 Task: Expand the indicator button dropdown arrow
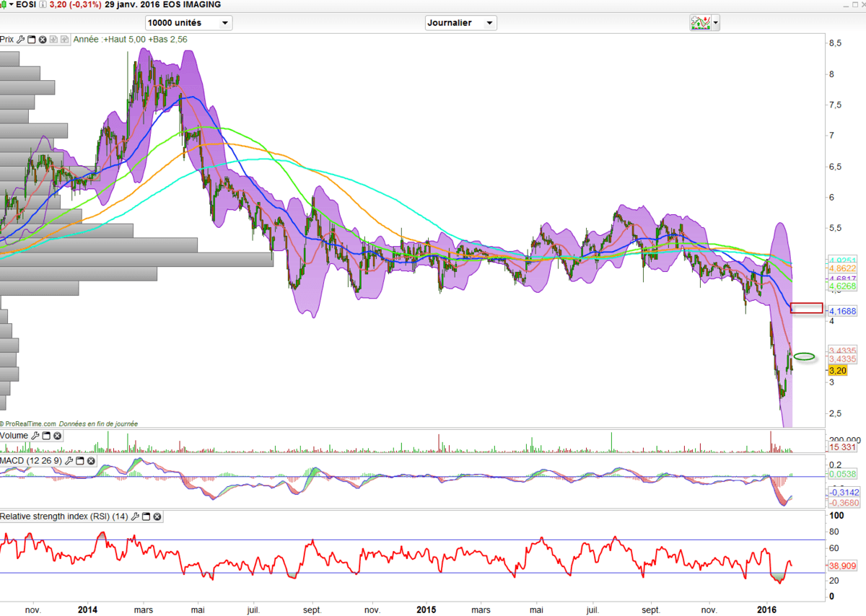click(x=716, y=23)
